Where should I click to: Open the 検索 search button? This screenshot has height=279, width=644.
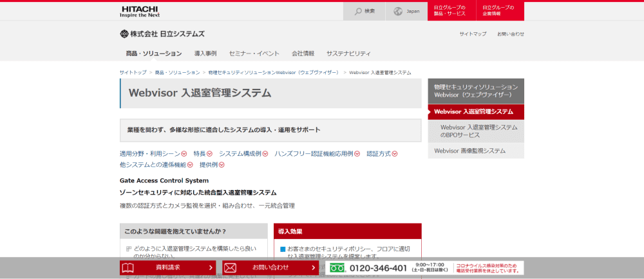(x=365, y=12)
